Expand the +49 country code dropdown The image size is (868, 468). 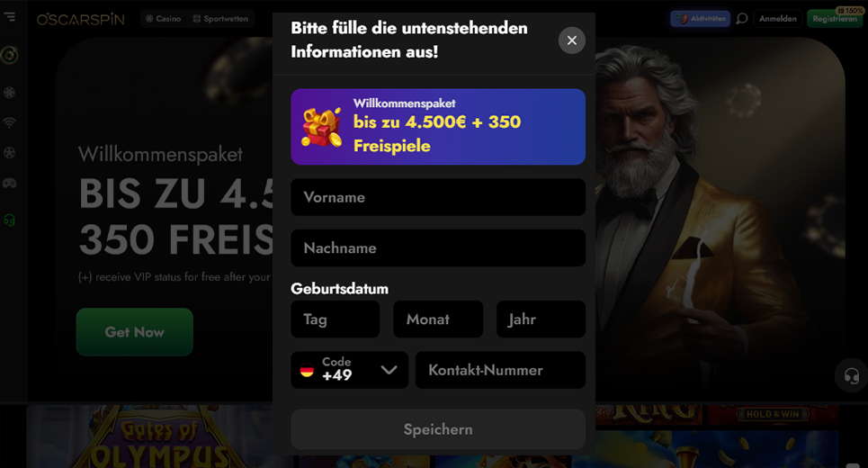(x=349, y=370)
